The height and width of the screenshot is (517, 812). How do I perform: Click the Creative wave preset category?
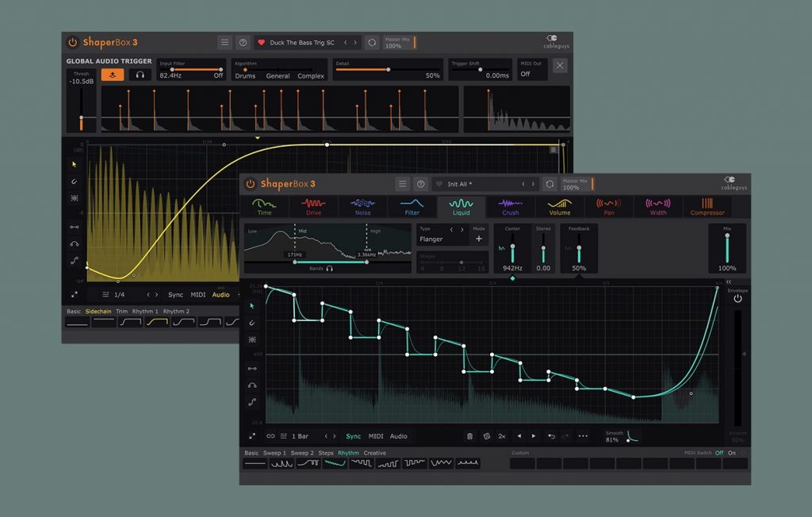[x=375, y=453]
